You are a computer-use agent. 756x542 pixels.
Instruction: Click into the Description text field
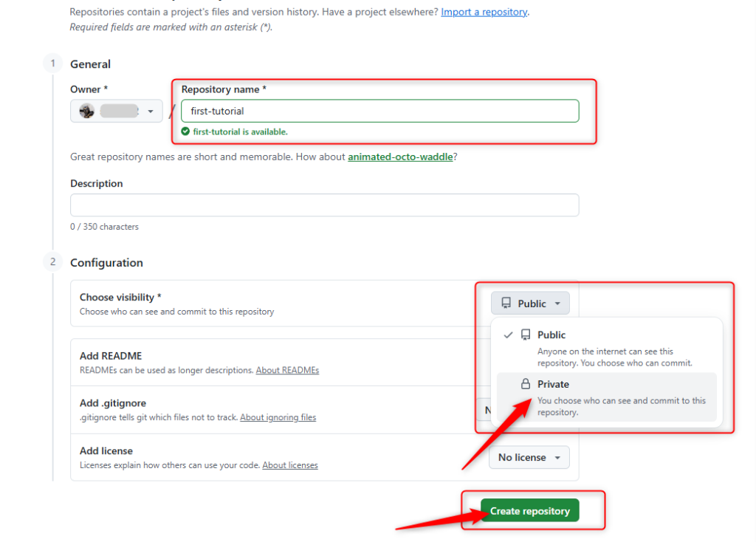click(x=324, y=205)
